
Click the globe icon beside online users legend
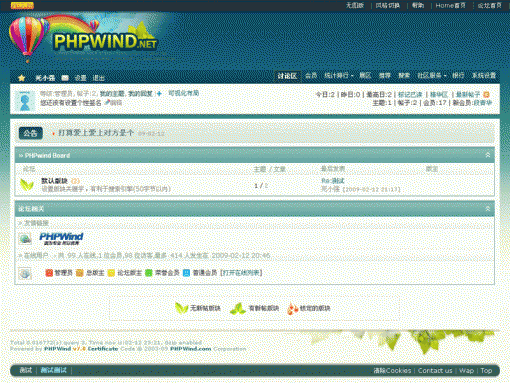[x=25, y=273]
